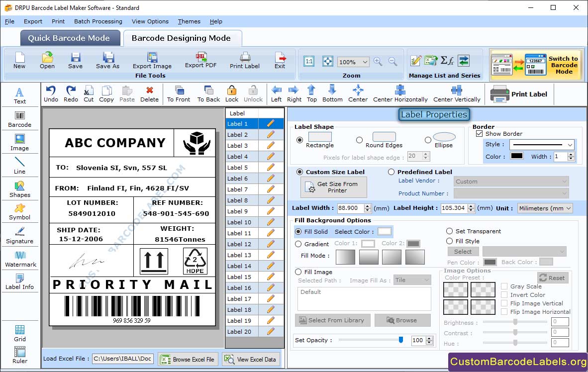Select Round Edges label shape
588x372 pixels.
coord(359,140)
